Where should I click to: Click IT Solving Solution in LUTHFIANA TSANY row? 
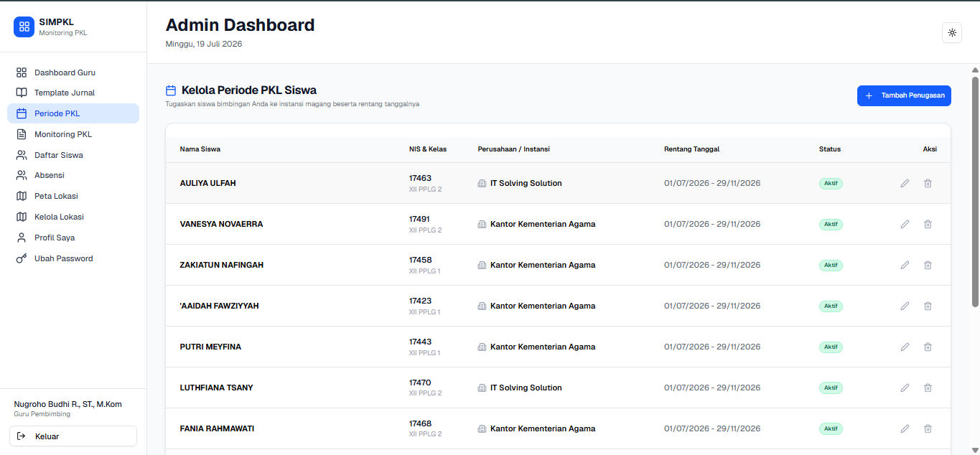tap(526, 388)
